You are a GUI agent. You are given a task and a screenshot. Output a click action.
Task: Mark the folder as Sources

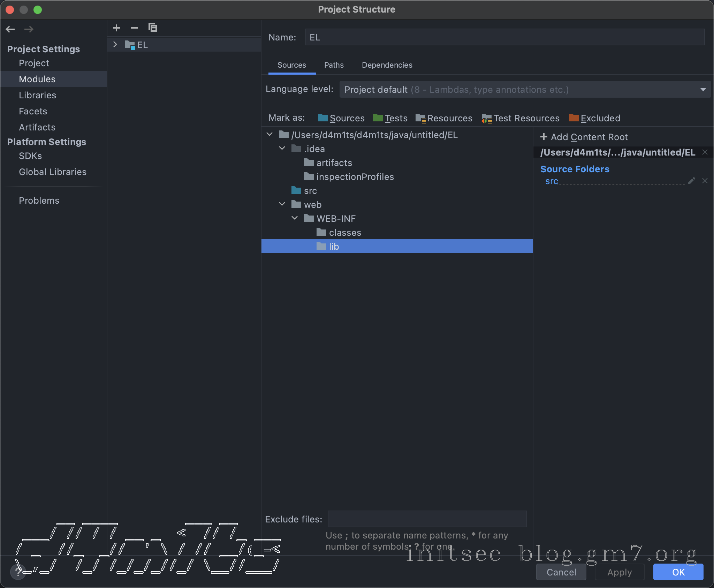pos(341,118)
